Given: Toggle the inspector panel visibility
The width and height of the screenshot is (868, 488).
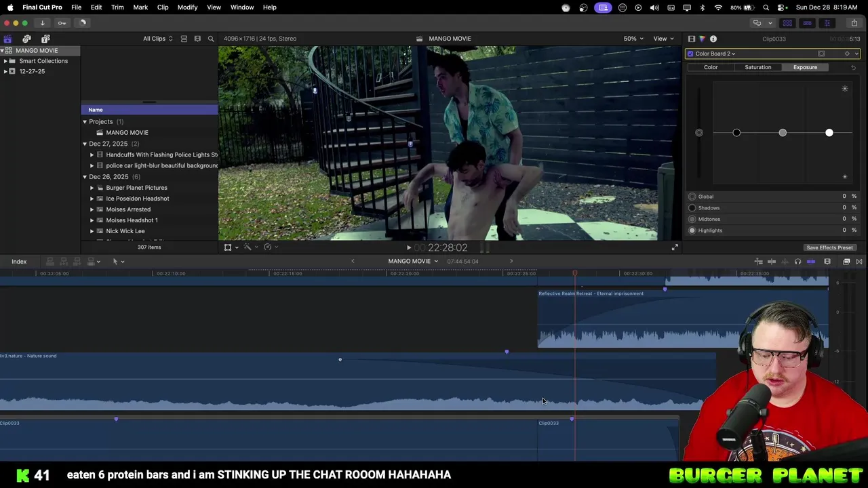Looking at the screenshot, I should [x=827, y=23].
